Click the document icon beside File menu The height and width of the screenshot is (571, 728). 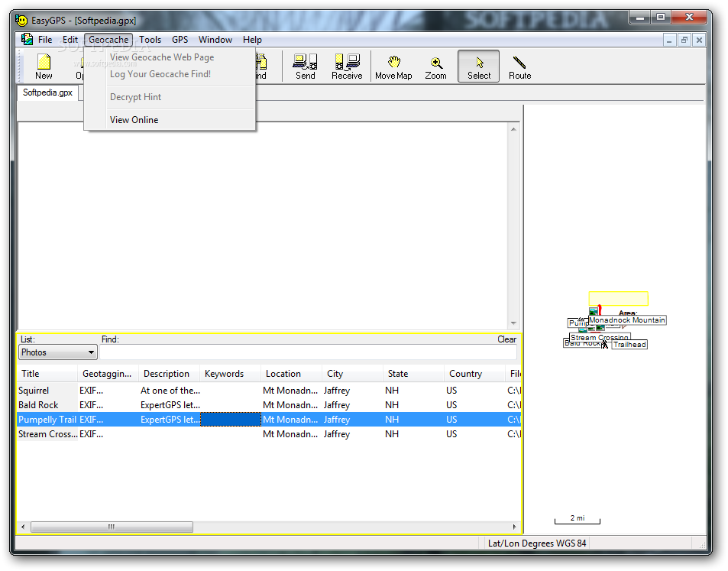[x=27, y=40]
